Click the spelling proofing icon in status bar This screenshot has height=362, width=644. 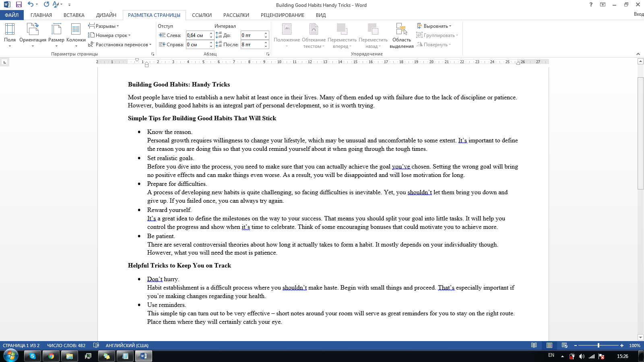coord(96,345)
